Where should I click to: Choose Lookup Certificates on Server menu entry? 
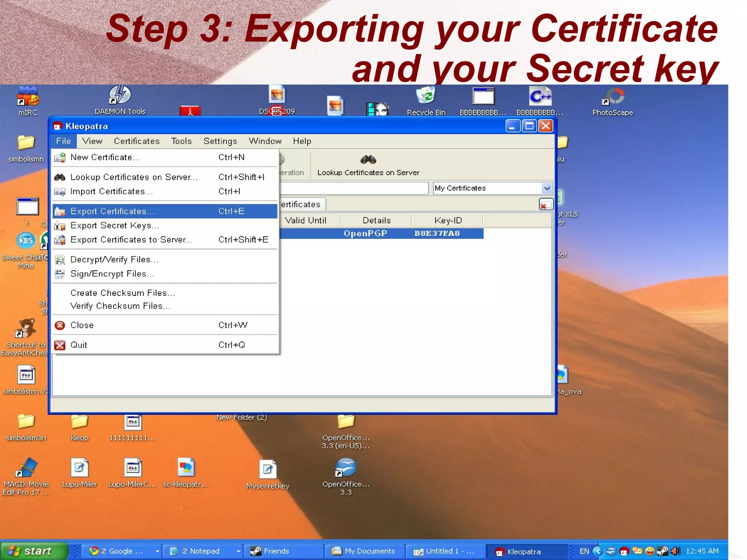[x=165, y=177]
